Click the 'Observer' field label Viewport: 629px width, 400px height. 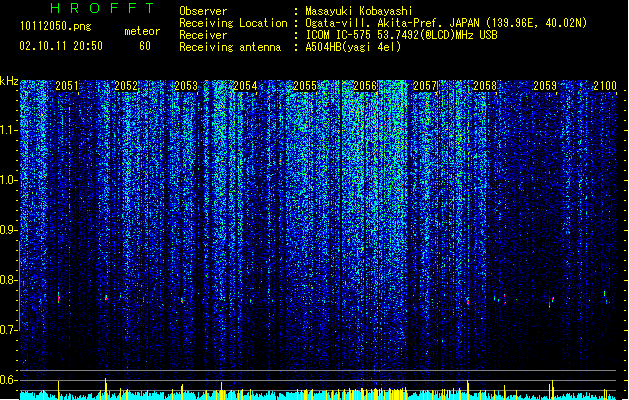[x=203, y=11]
